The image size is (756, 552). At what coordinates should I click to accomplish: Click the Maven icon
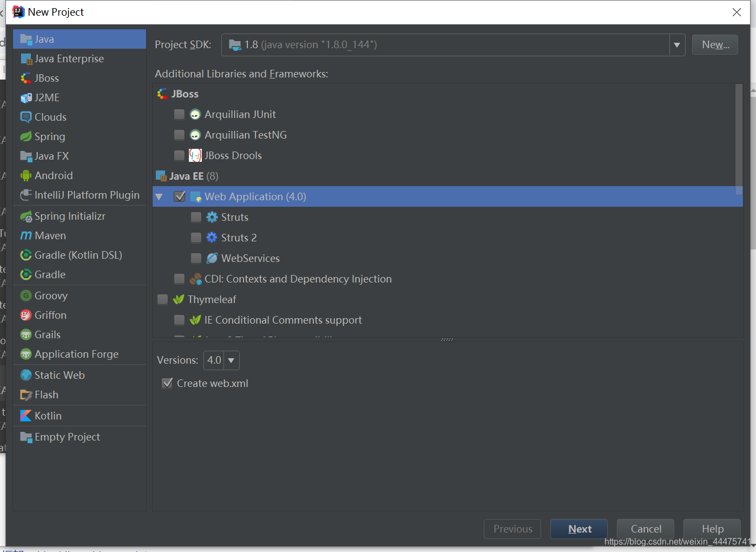[x=26, y=236]
